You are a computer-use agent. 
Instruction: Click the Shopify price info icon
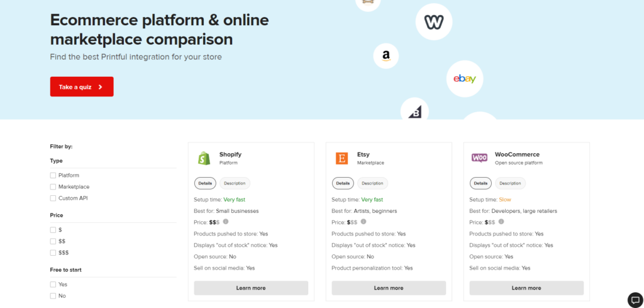pyautogui.click(x=226, y=222)
